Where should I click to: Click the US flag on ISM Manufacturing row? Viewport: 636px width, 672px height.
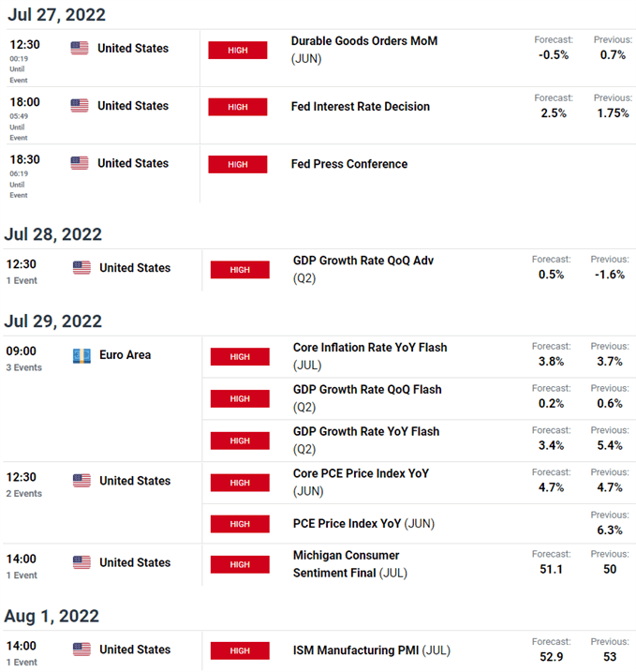(81, 650)
